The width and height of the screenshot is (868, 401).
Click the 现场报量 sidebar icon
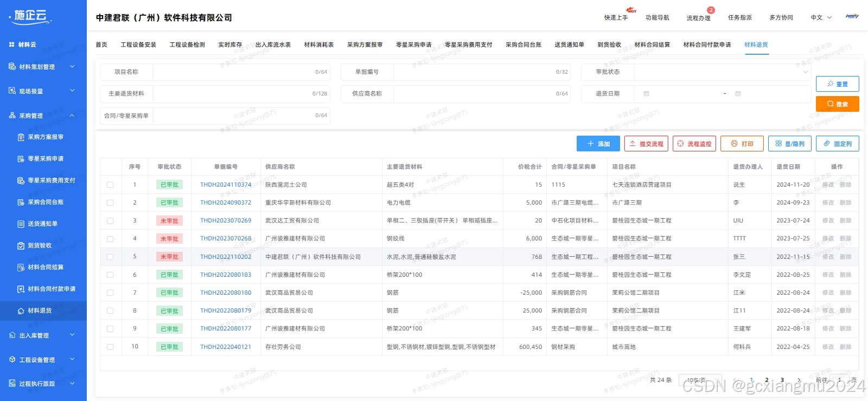pyautogui.click(x=12, y=91)
